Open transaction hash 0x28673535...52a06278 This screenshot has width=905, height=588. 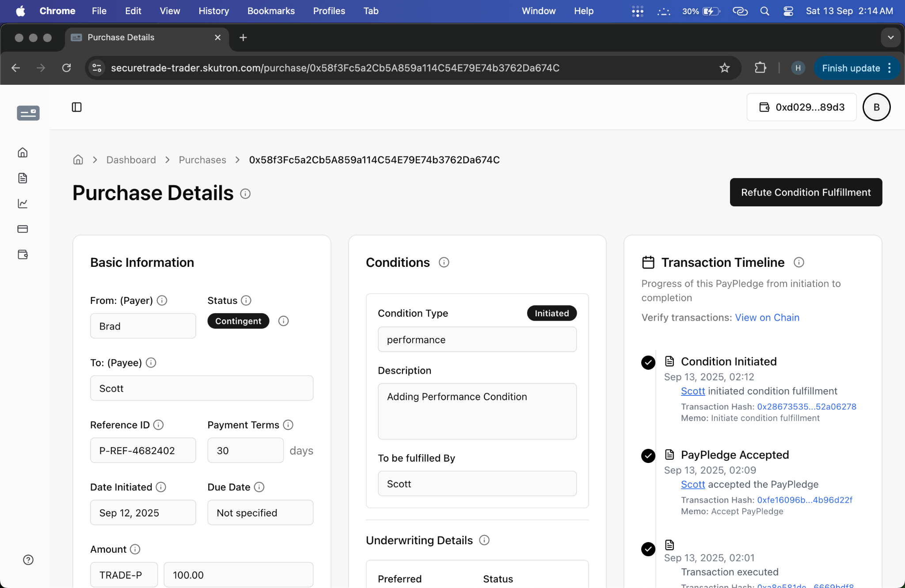pyautogui.click(x=807, y=407)
